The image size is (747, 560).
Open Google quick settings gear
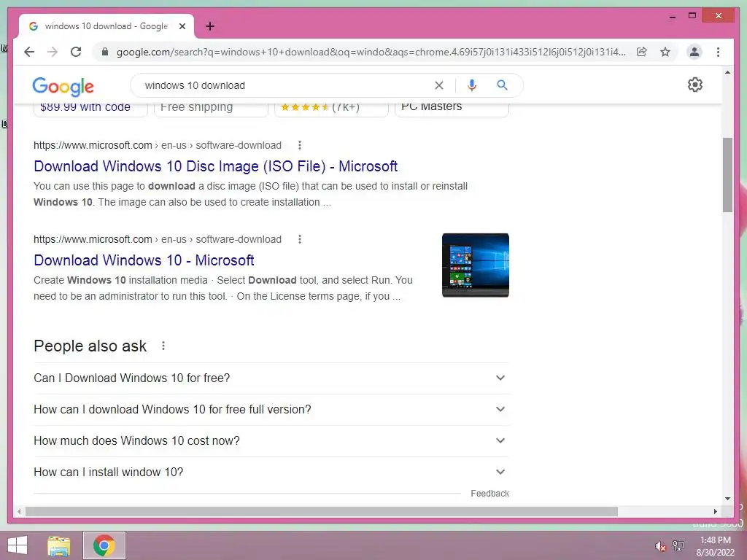point(694,85)
